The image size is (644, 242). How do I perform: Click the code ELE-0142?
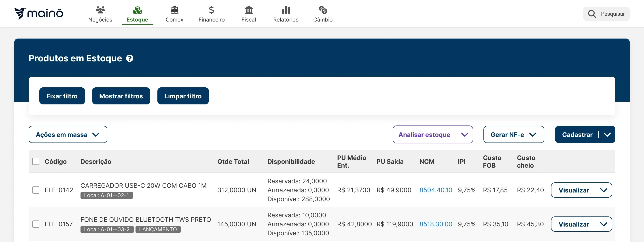point(59,190)
